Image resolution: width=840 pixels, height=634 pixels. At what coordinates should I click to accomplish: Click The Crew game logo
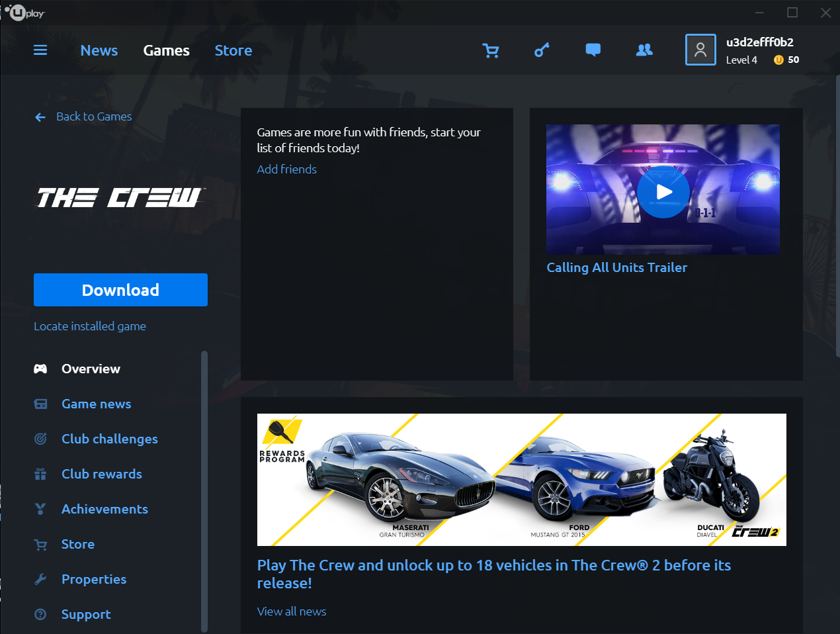pos(119,197)
